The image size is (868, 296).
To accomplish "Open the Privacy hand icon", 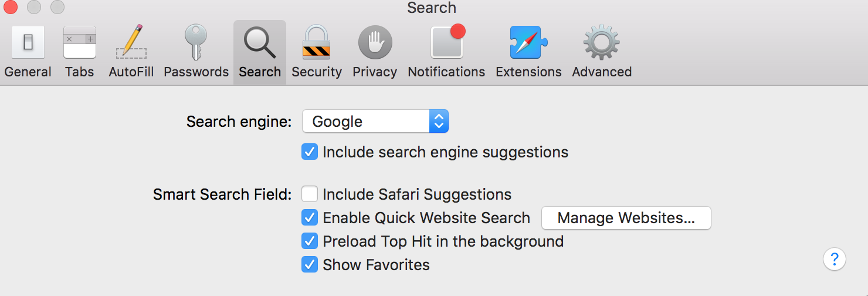I will (x=375, y=43).
